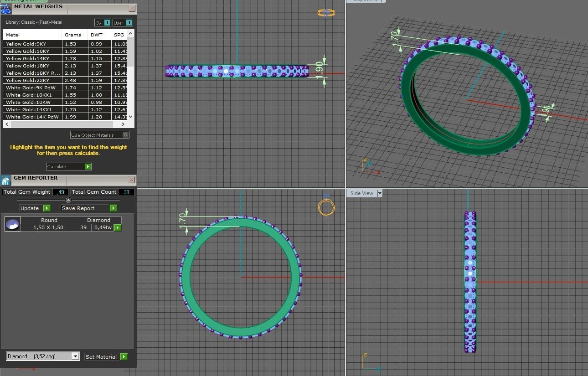588x376 pixels.
Task: Close the Gem Reporter panel
Action: tap(131, 180)
